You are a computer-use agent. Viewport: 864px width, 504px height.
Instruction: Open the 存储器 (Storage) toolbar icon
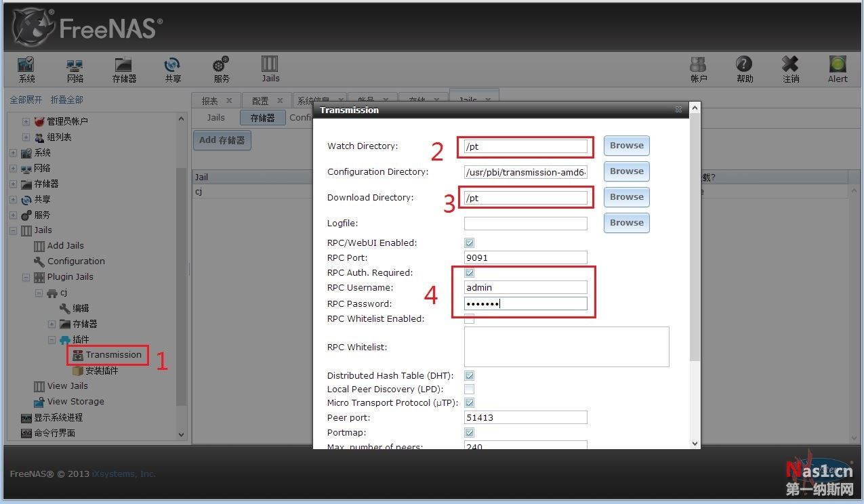click(124, 69)
